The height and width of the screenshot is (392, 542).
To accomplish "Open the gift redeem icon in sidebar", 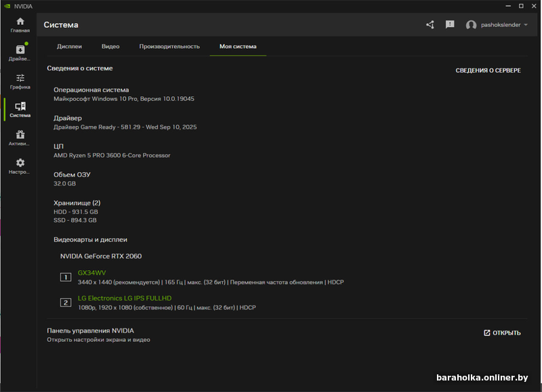I will [x=20, y=137].
